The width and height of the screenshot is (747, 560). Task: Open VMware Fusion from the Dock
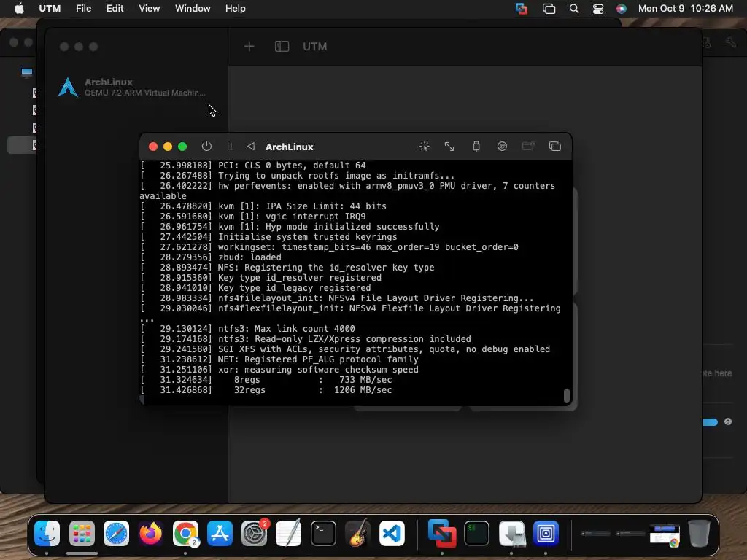coord(441,533)
